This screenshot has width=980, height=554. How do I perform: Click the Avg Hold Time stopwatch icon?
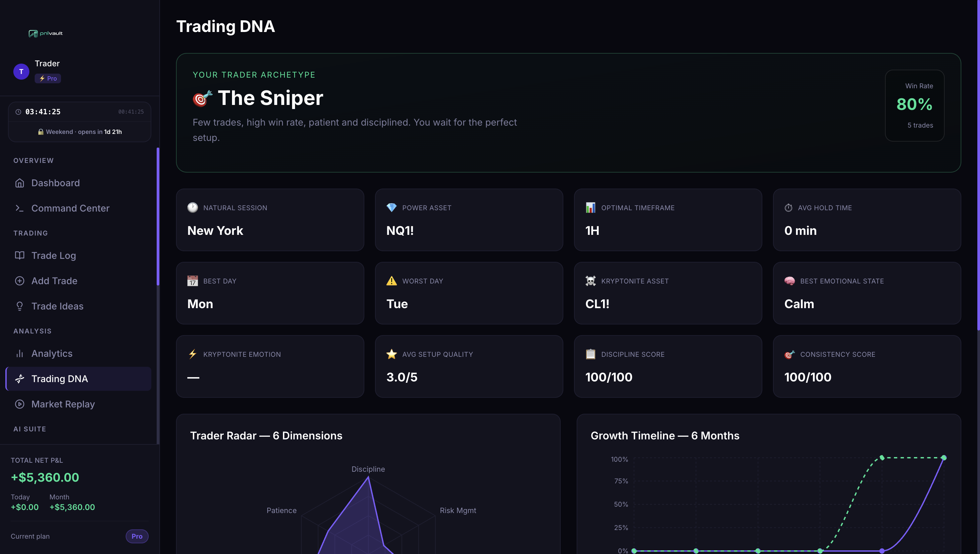tap(788, 208)
